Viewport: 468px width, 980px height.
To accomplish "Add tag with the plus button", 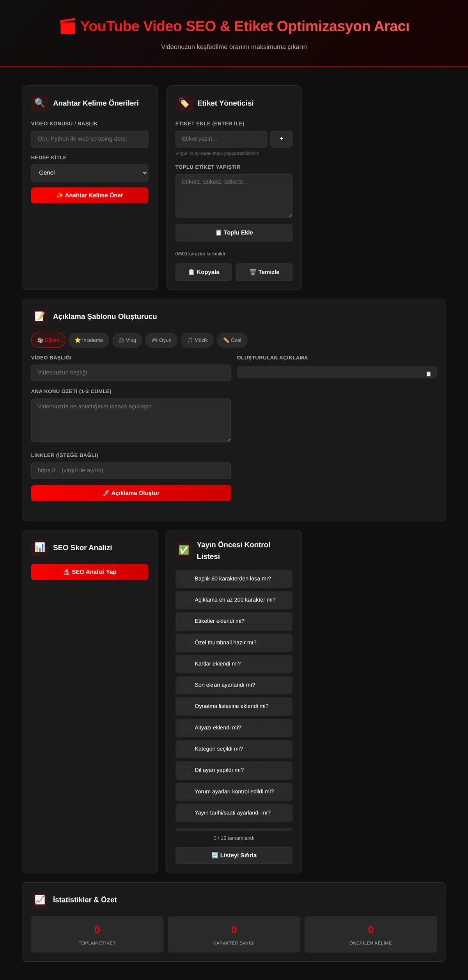I will coord(281,139).
